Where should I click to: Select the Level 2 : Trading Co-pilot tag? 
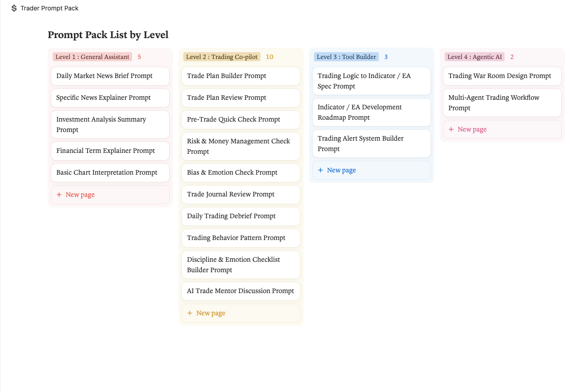point(222,57)
